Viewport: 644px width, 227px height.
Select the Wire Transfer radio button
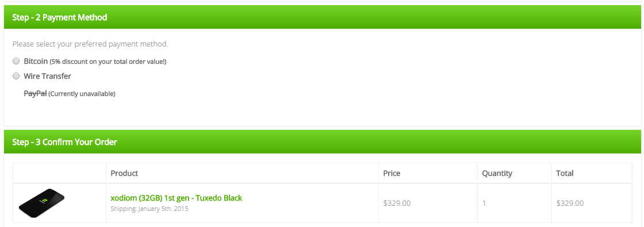pyautogui.click(x=16, y=76)
